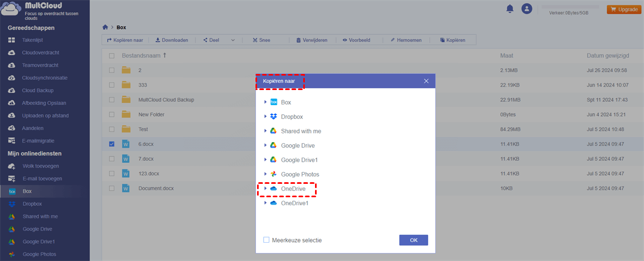Click the folder icon for MultCloud Cloud Backup

tap(126, 100)
